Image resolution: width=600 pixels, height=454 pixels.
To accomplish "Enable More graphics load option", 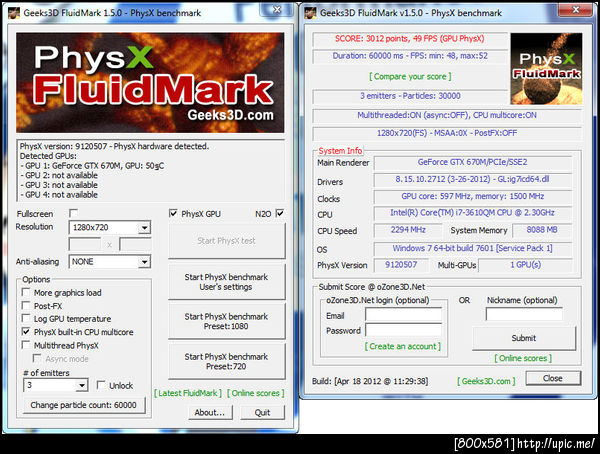I will click(26, 292).
